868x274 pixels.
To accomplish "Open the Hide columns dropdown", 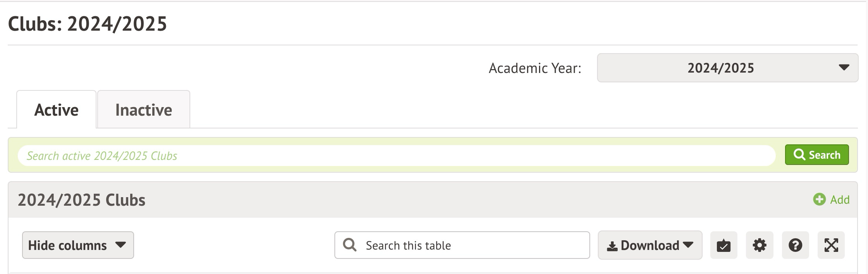I will point(78,245).
